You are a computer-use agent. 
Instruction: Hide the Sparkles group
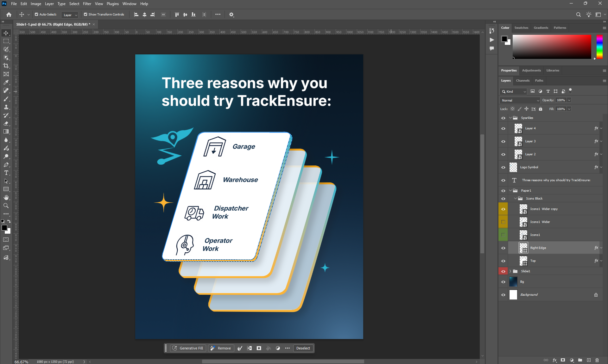click(x=503, y=118)
